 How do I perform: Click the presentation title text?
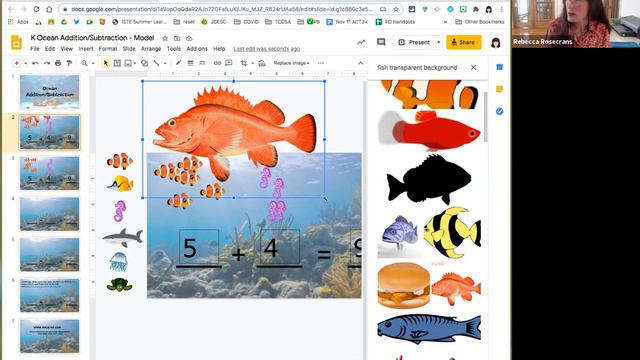pyautogui.click(x=92, y=38)
